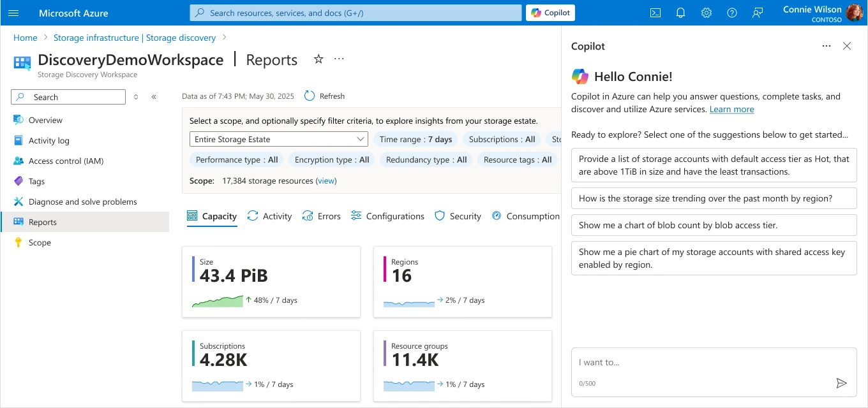Open the Subscriptions All filter

502,138
